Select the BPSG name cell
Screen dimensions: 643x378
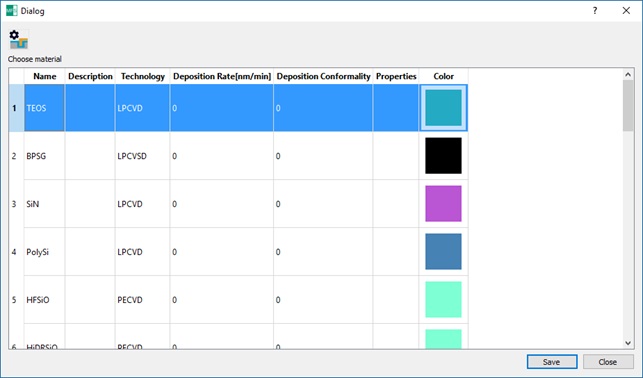coord(44,156)
